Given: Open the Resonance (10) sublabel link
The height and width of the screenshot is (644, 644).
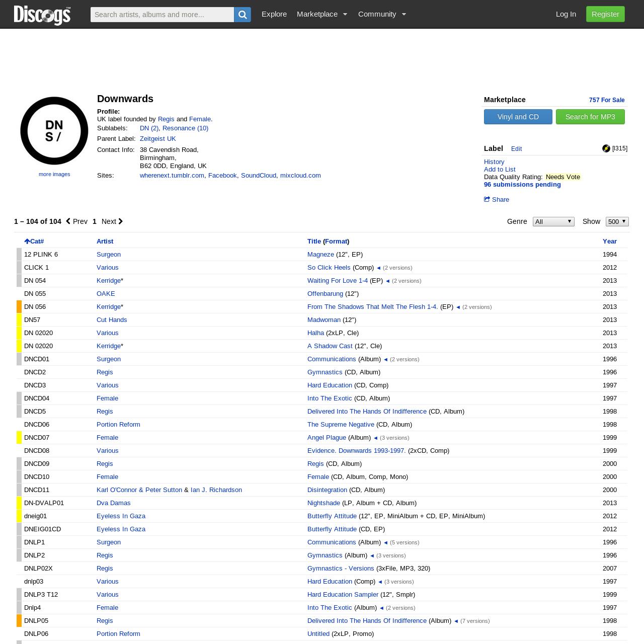Looking at the screenshot, I should (x=185, y=128).
